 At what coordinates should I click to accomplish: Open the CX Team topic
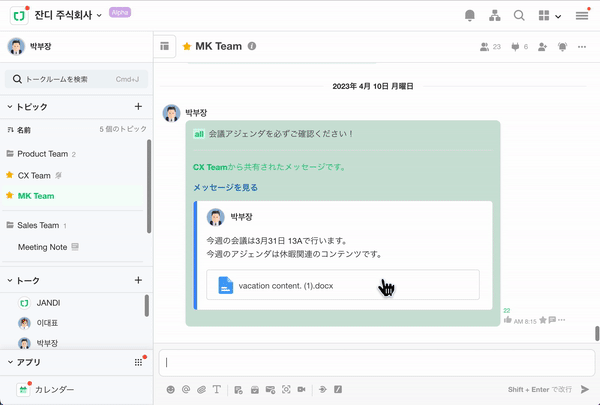pyautogui.click(x=34, y=175)
